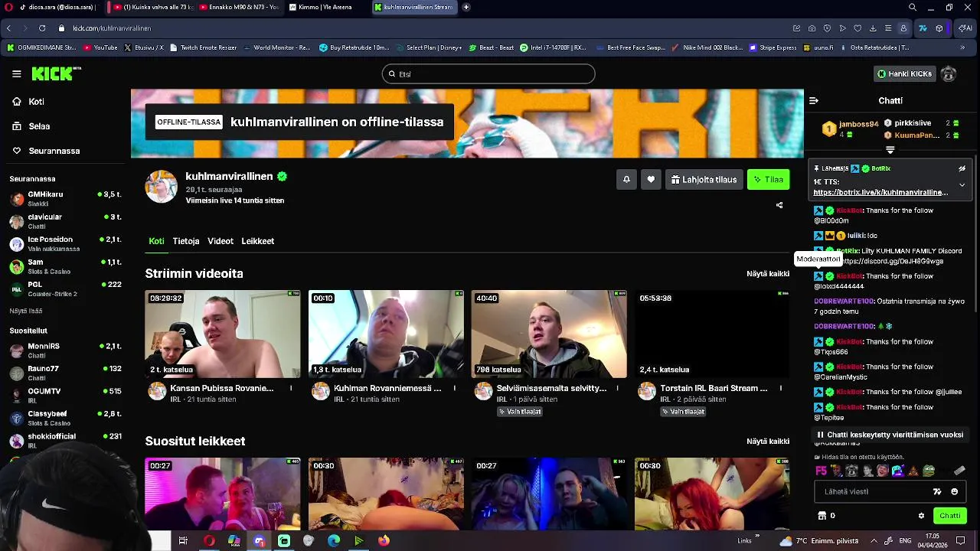Open Classybeef recommended channel
Screen dimensions: 980x551
pos(66,418)
